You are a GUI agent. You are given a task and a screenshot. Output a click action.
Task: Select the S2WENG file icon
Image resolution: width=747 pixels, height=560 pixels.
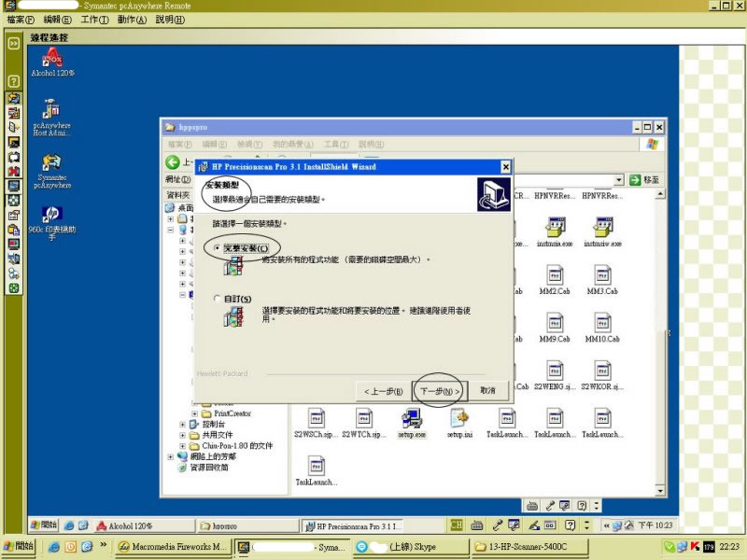coord(555,375)
